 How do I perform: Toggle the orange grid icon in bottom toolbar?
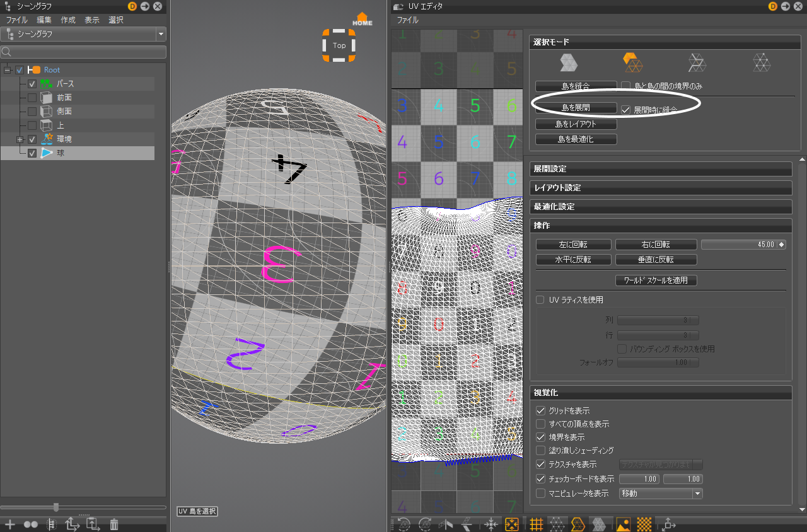[x=537, y=523]
